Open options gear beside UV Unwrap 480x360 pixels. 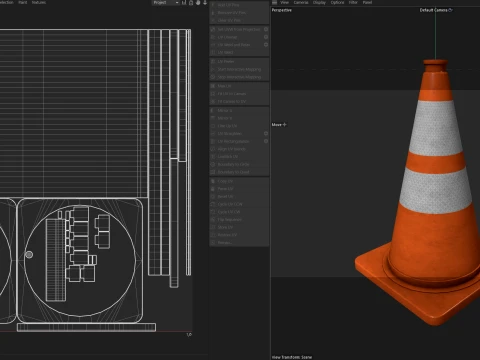[x=266, y=37]
